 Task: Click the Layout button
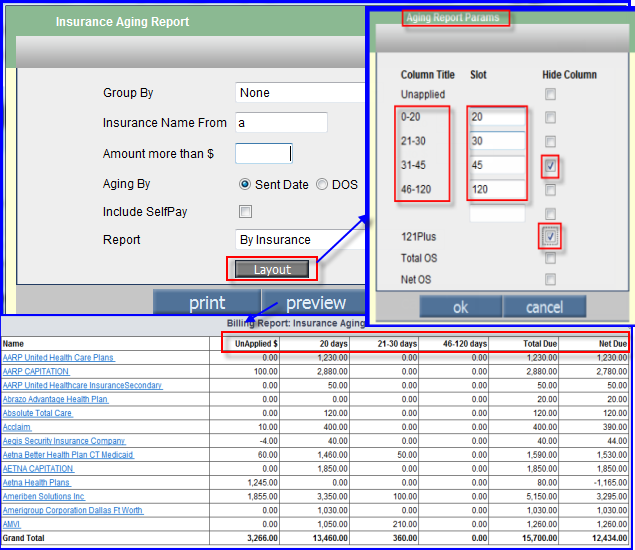pos(272,269)
